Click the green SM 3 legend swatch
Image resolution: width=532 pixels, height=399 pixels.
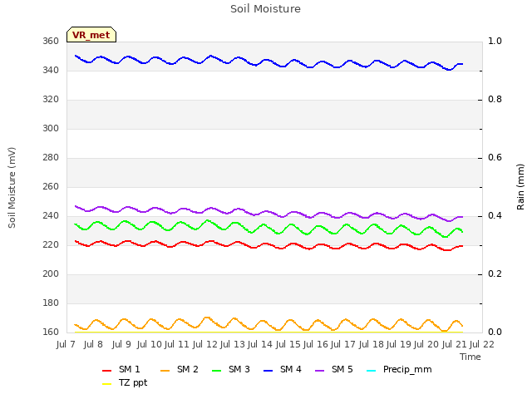217,371
